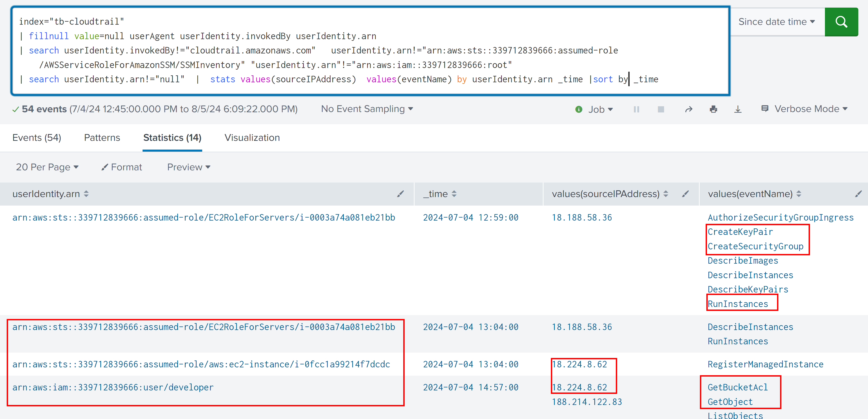The width and height of the screenshot is (868, 419).
Task: Click the stop job icon
Action: [x=661, y=109]
